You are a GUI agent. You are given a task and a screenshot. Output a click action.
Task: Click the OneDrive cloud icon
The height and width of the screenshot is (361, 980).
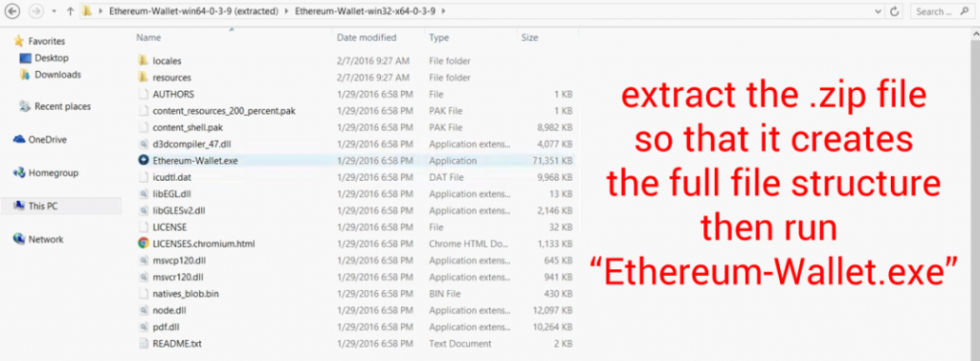[x=19, y=140]
